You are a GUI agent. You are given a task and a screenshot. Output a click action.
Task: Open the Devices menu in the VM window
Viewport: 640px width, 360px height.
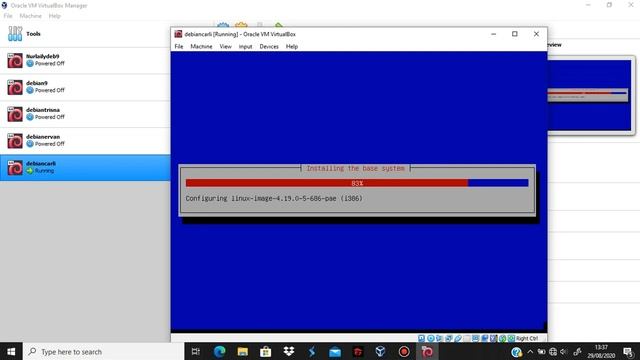pos(269,47)
